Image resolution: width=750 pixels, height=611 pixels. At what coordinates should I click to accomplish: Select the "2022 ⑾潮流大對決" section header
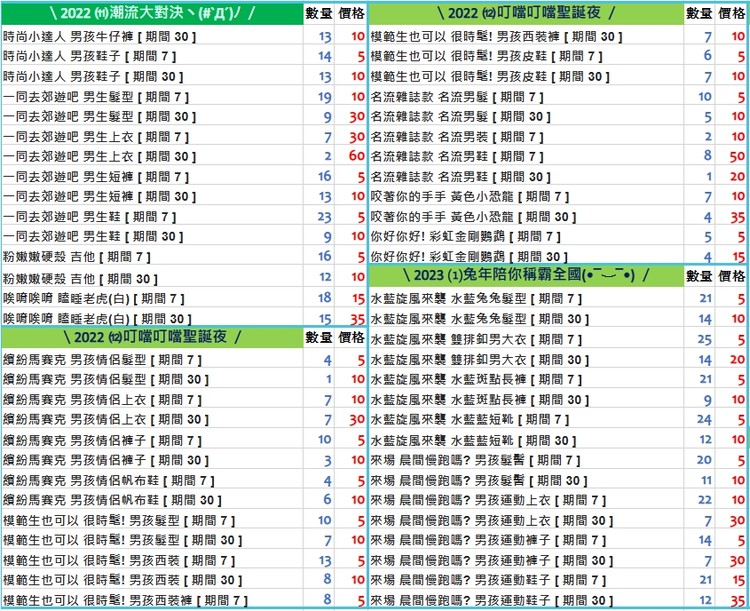[152, 13]
